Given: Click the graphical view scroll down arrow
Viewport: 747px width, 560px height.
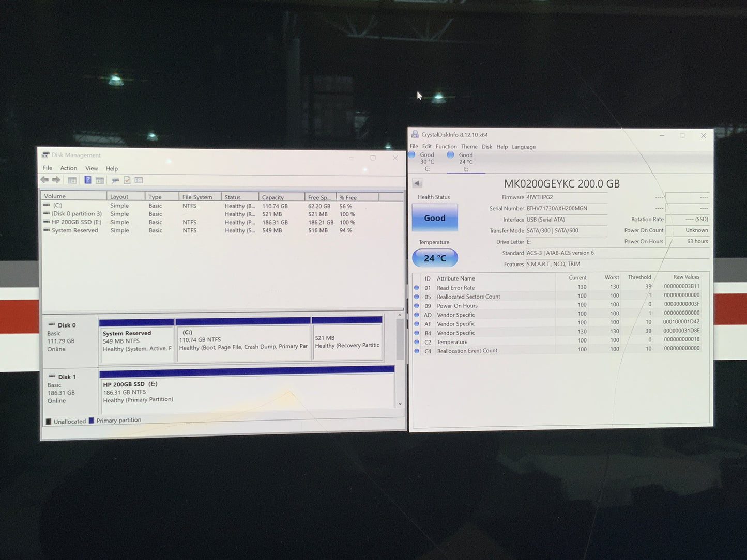Looking at the screenshot, I should point(400,404).
